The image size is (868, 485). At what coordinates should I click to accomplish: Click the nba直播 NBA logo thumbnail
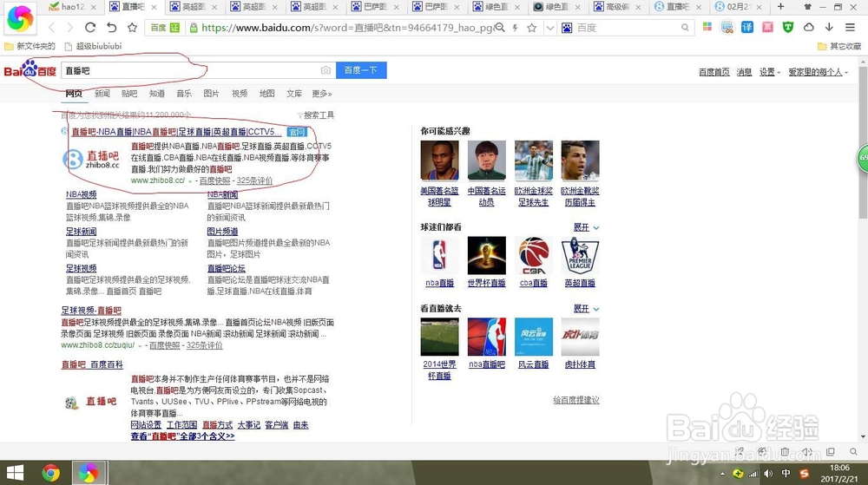point(439,255)
